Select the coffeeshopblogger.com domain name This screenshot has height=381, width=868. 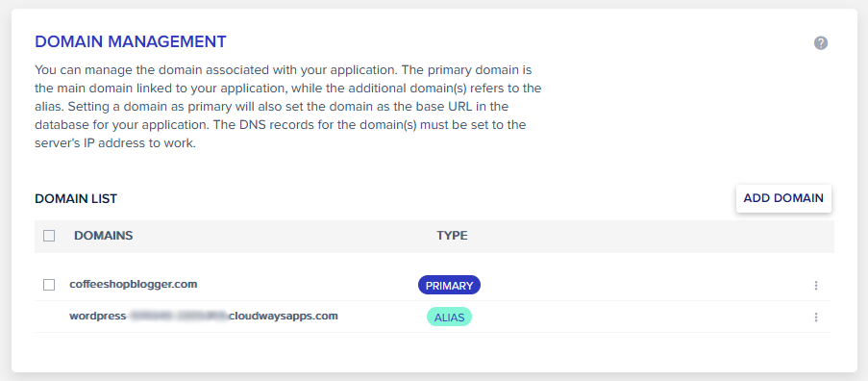tap(134, 284)
